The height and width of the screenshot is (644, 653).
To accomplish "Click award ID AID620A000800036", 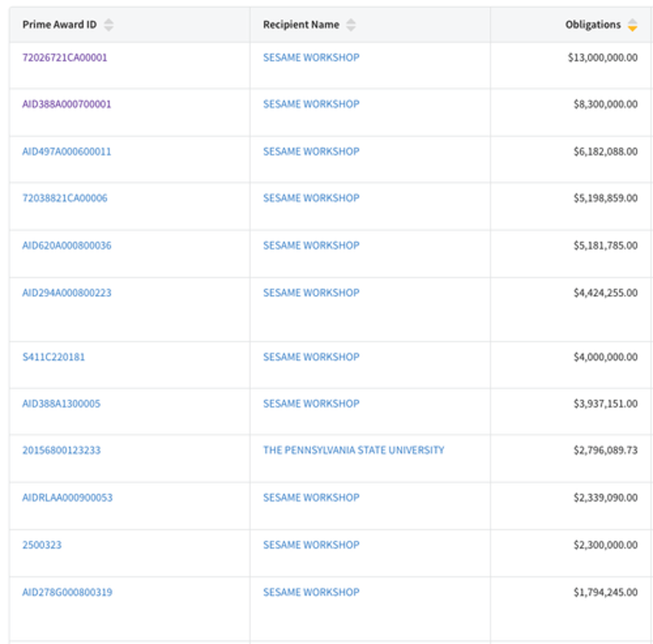I will (66, 246).
